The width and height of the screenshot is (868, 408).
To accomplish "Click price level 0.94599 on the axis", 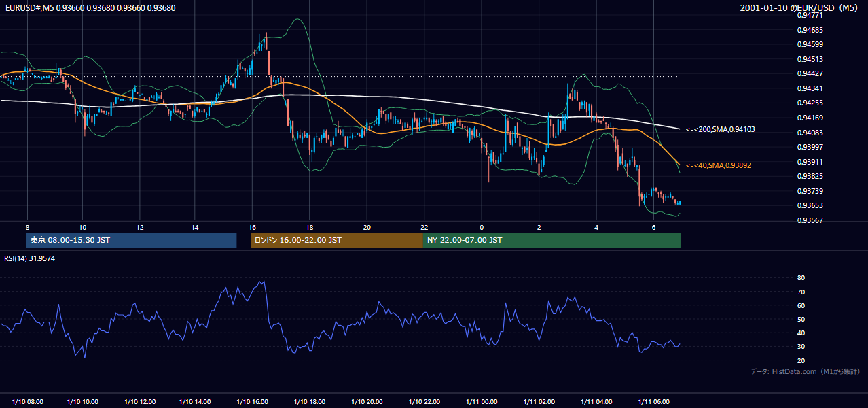I will point(810,44).
